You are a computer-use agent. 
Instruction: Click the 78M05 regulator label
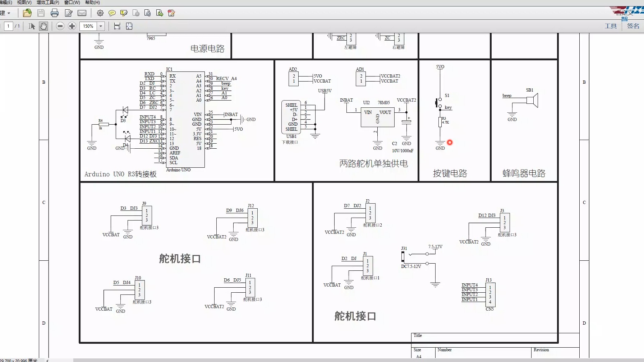384,103
